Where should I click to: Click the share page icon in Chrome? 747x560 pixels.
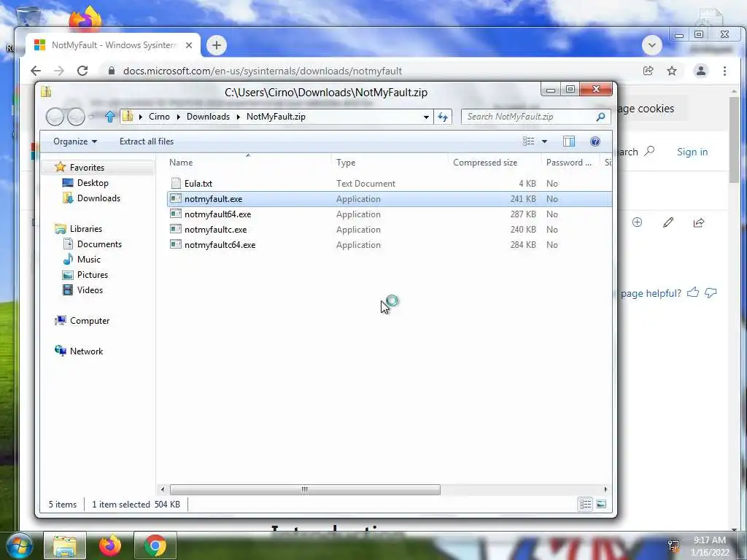[648, 71]
